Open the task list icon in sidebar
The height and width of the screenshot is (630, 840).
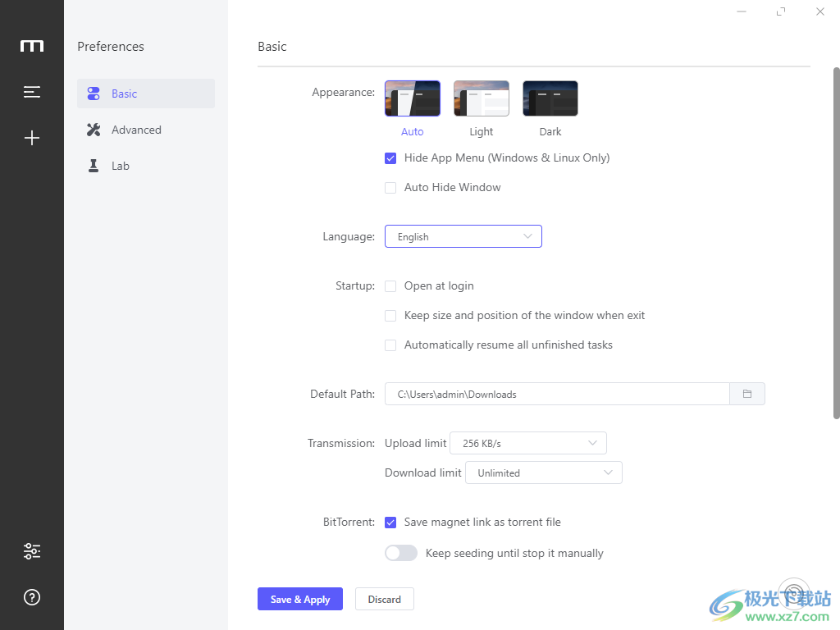[x=32, y=92]
